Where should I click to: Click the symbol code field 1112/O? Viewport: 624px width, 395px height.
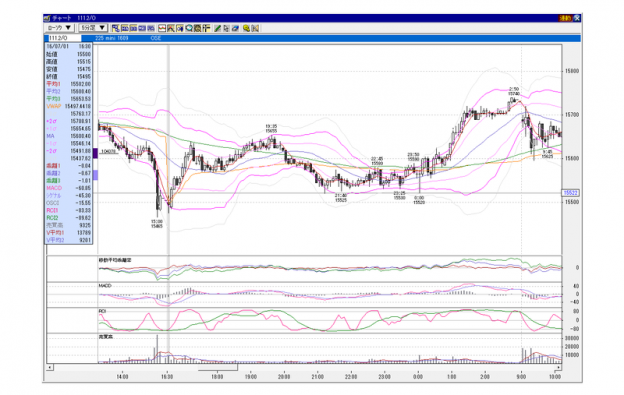pyautogui.click(x=64, y=38)
